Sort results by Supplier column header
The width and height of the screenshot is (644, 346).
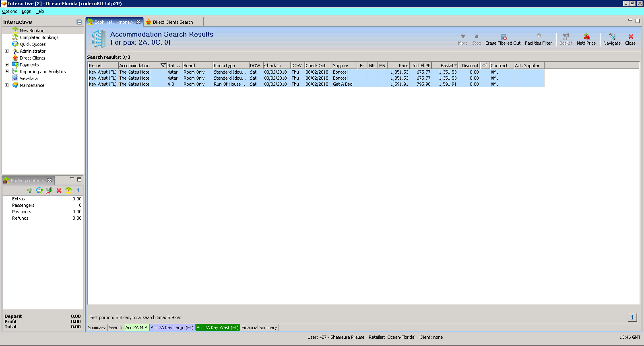(345, 66)
